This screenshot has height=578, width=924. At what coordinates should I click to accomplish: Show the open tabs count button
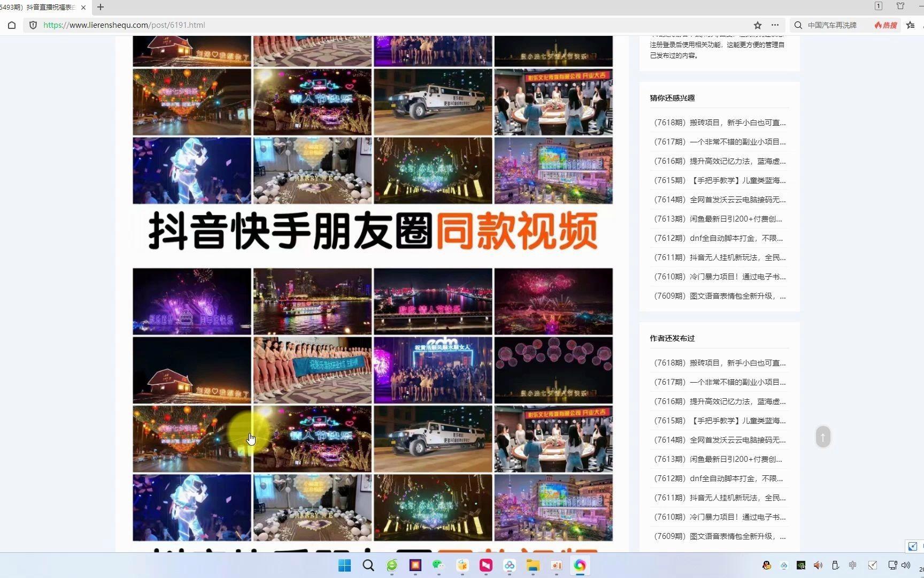[879, 6]
